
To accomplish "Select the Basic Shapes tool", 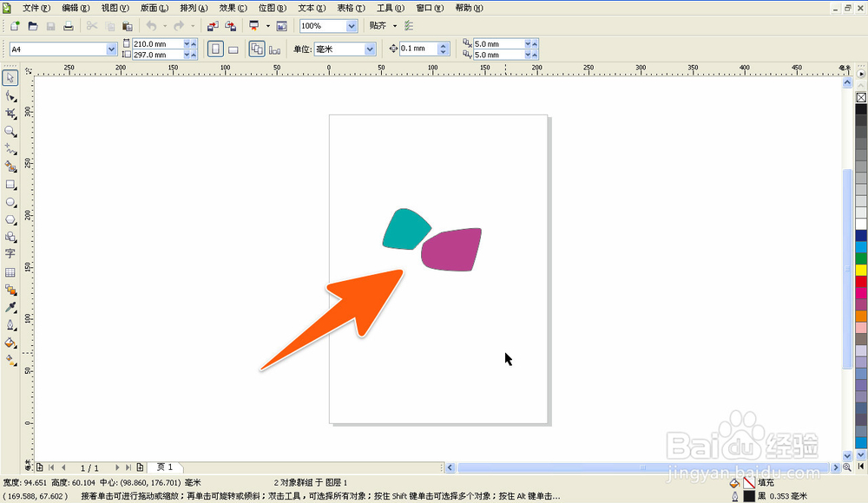I will (x=10, y=237).
